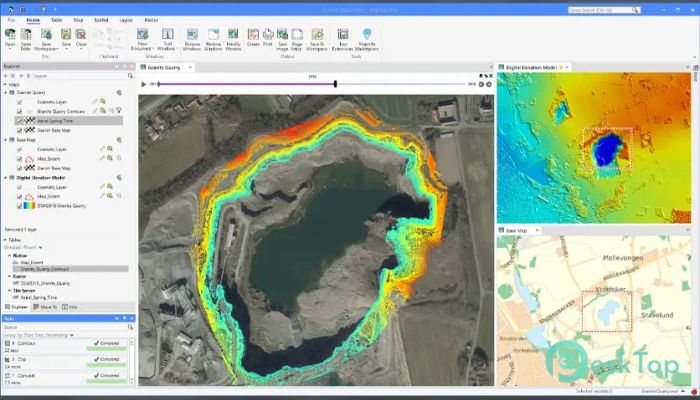
Task: Open the Tool Extensions icon
Action: pyautogui.click(x=343, y=35)
